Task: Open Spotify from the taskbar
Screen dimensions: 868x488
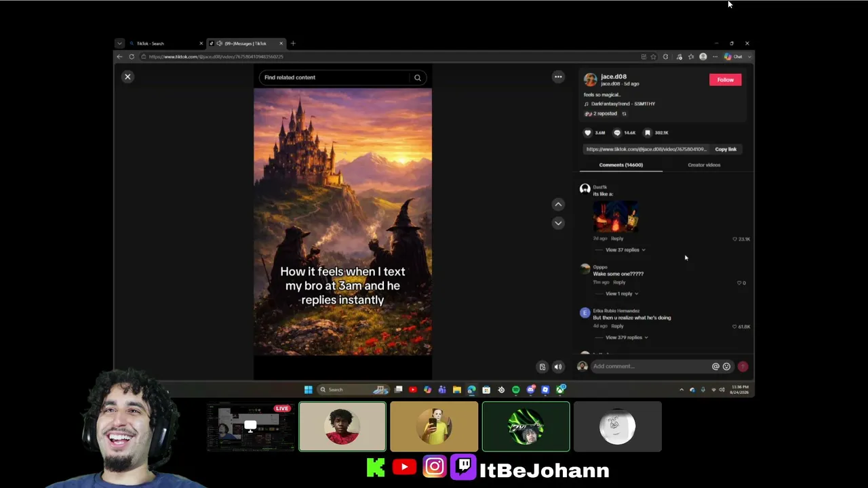Action: [516, 390]
